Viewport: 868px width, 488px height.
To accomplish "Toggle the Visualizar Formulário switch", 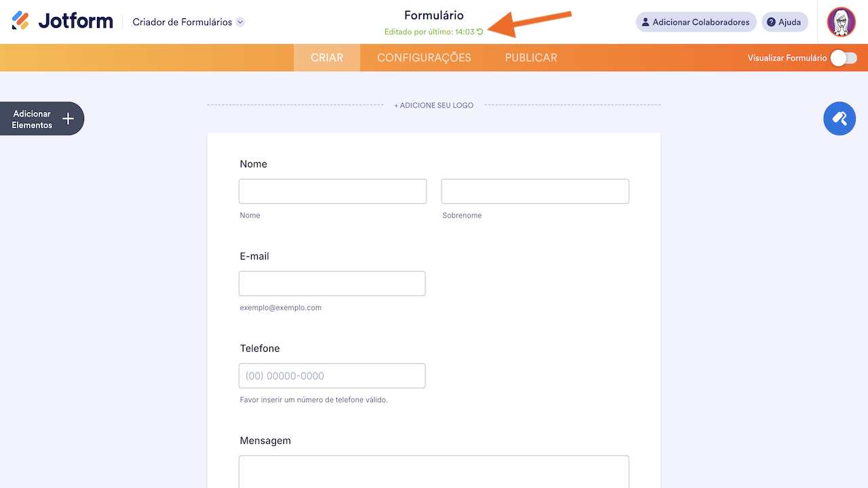I will (844, 58).
